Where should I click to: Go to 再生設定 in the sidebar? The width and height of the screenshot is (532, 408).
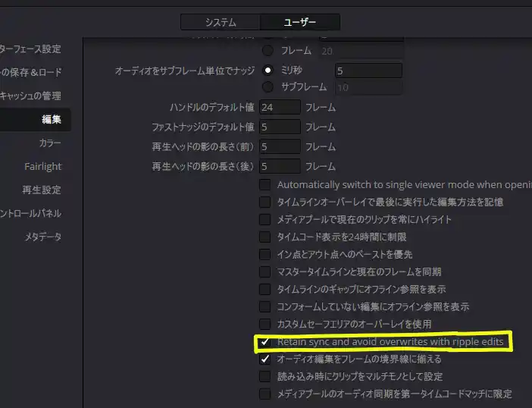(x=42, y=190)
